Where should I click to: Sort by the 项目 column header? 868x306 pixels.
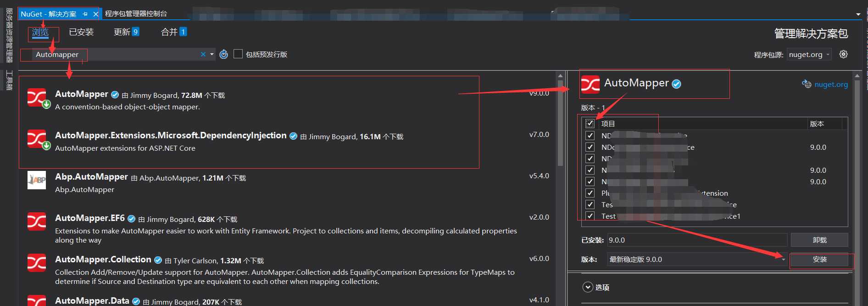pos(608,124)
